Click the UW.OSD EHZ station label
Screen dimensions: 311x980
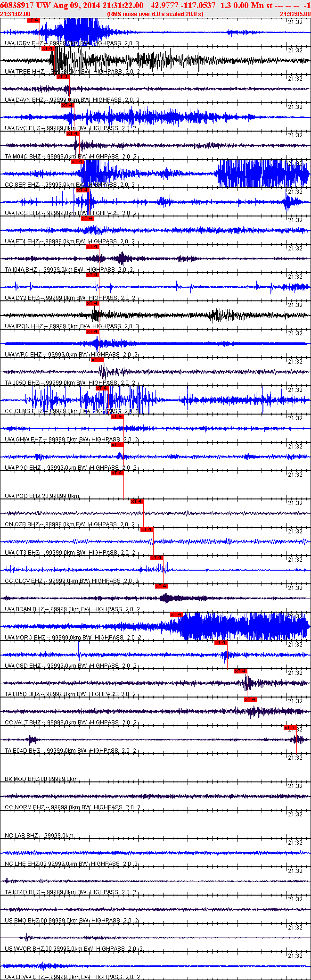tap(23, 666)
